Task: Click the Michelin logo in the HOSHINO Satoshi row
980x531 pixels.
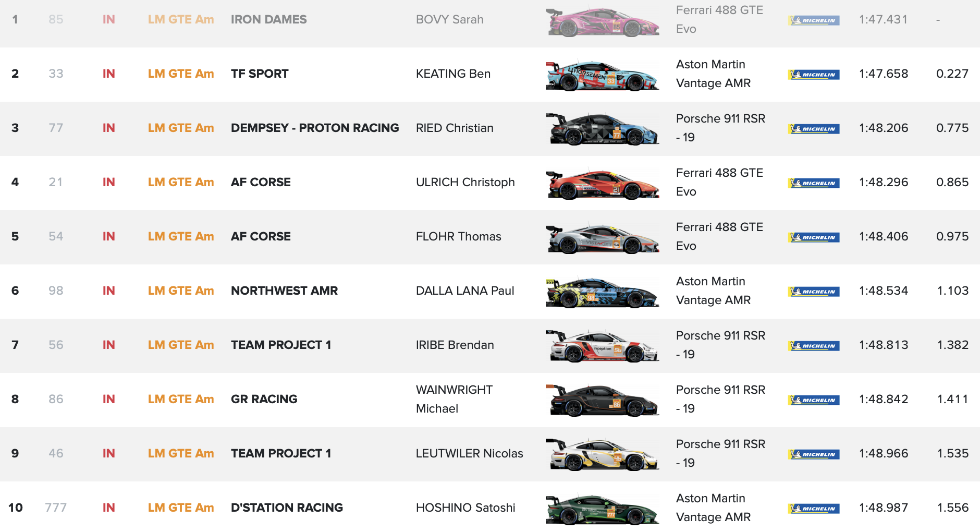Action: [x=813, y=509]
